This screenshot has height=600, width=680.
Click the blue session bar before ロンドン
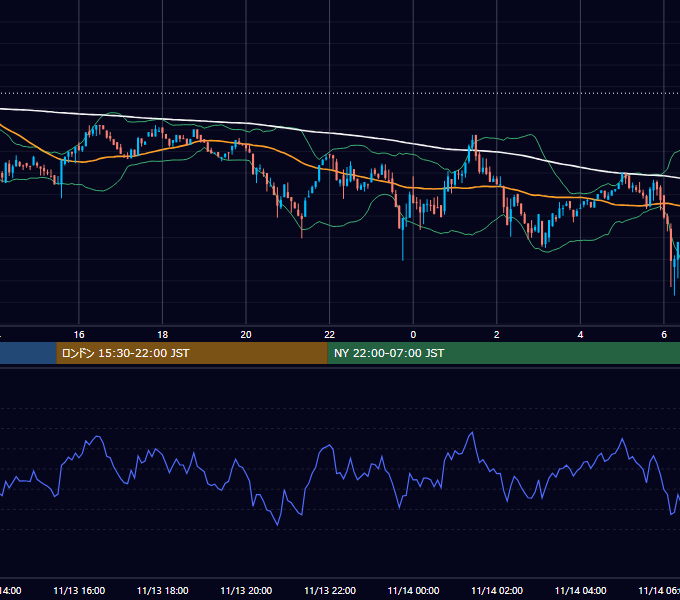(x=28, y=353)
